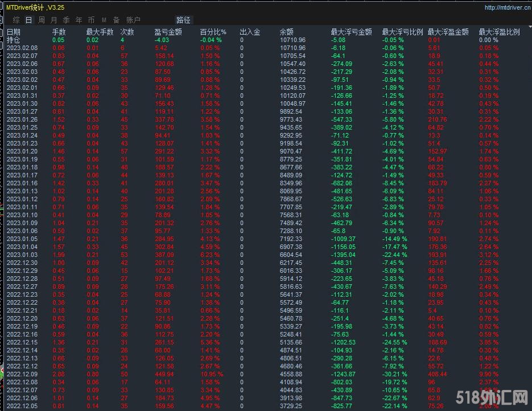This screenshot has height=411, width=532.
Task: Switch to the 综 summary tab
Action: coord(16,20)
